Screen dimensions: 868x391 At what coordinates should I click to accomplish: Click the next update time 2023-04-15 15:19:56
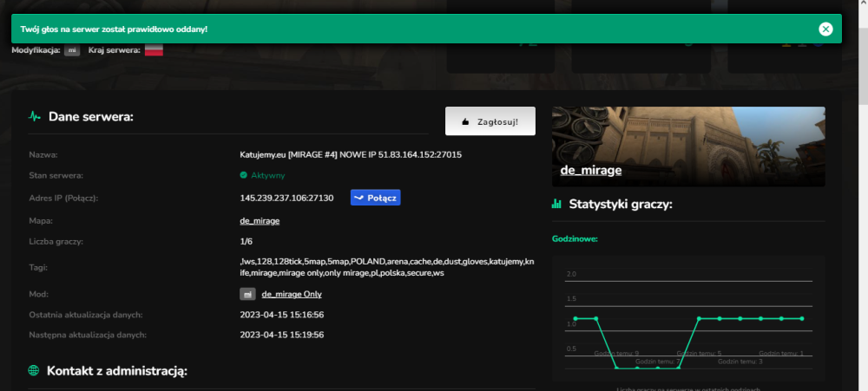[281, 335]
